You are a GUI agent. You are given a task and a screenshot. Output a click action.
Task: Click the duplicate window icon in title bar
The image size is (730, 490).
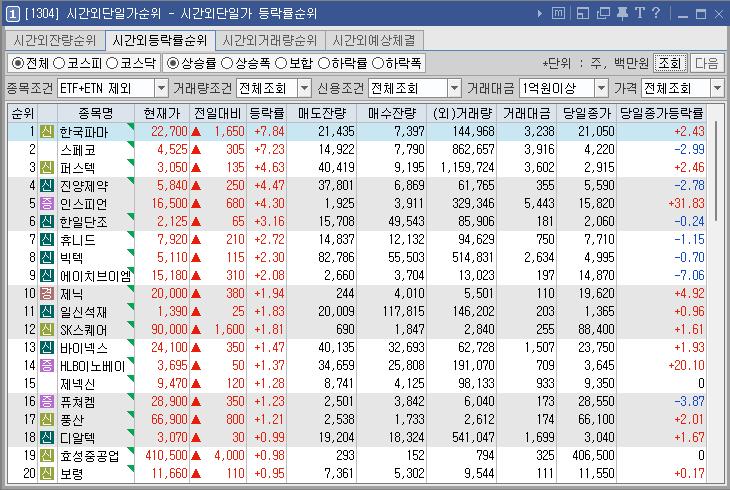[x=603, y=14]
